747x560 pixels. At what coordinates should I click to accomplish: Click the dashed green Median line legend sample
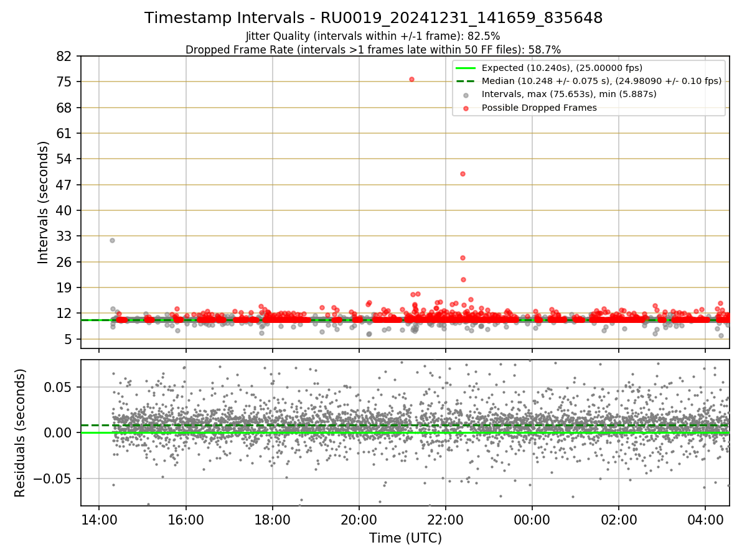[466, 81]
